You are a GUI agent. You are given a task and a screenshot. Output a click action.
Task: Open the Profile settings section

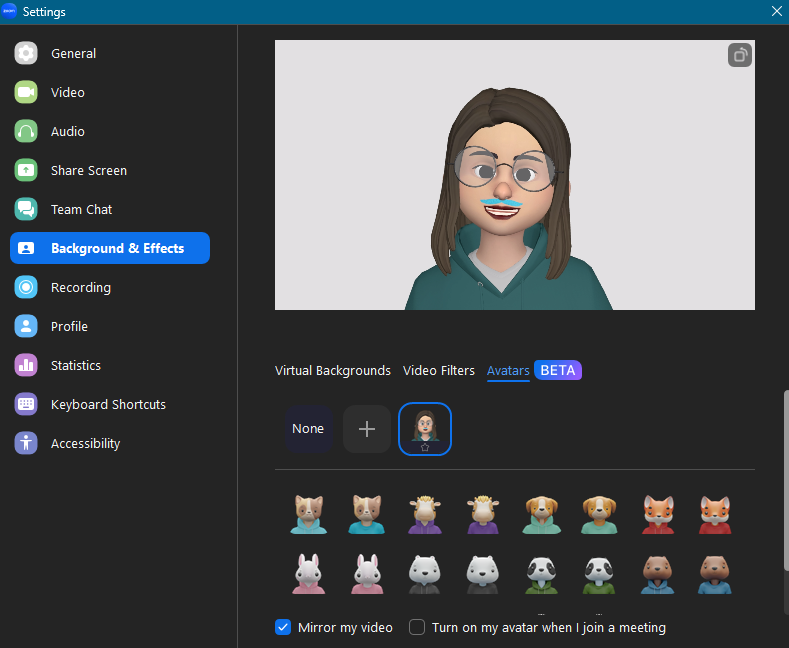69,327
